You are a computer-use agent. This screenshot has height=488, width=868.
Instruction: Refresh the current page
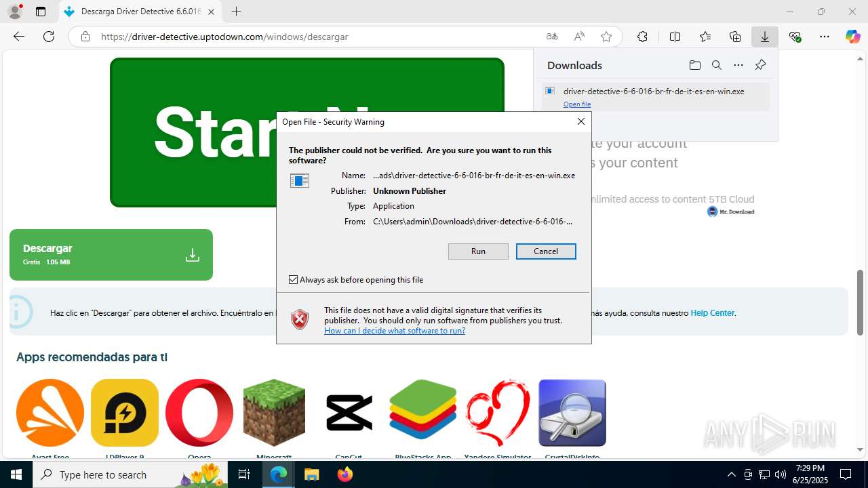[x=49, y=37]
